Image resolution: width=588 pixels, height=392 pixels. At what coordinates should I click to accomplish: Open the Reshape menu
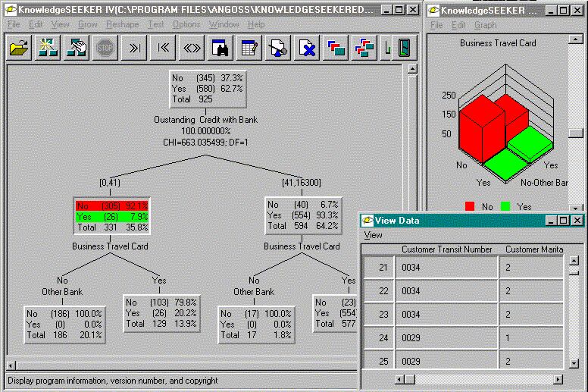click(122, 24)
